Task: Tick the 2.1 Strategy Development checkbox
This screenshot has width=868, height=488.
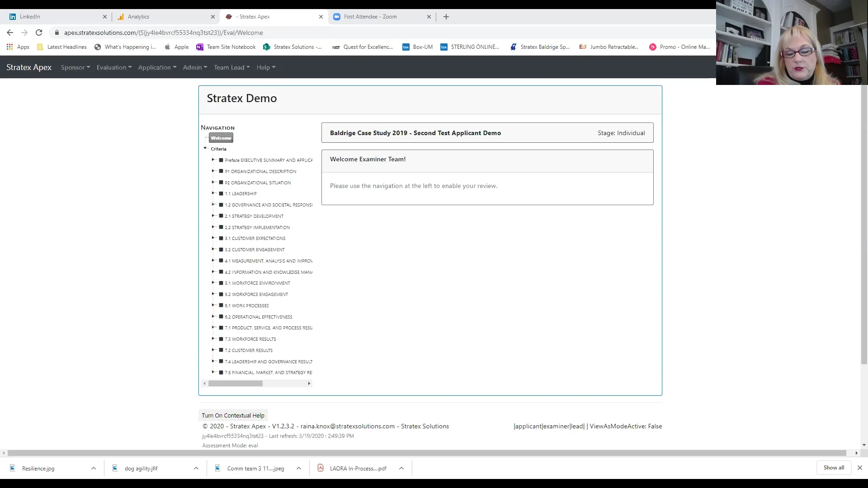Action: pos(221,216)
